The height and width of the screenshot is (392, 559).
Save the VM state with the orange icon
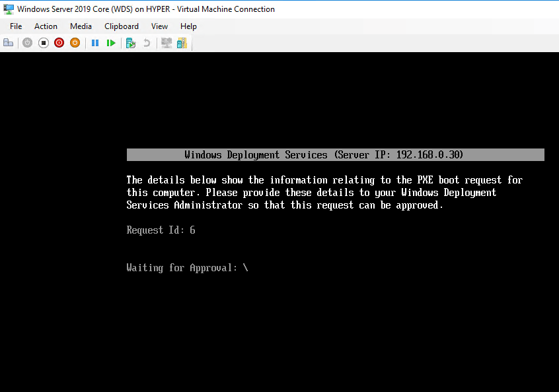pos(75,43)
